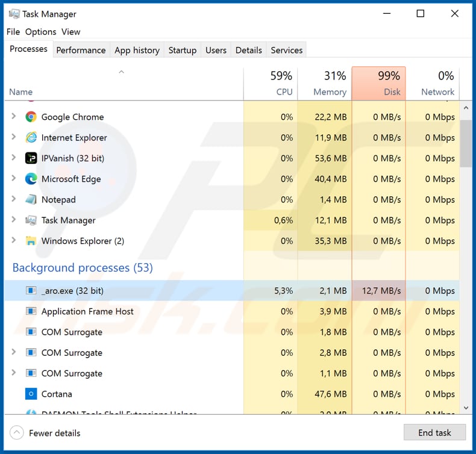
Task: Click the scrollbar up arrow
Action: (466, 108)
